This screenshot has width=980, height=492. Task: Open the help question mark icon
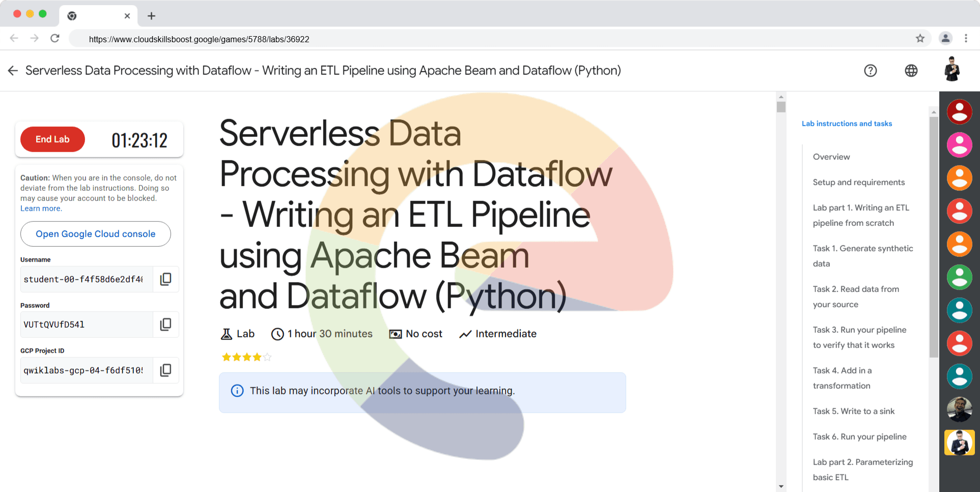pos(871,71)
